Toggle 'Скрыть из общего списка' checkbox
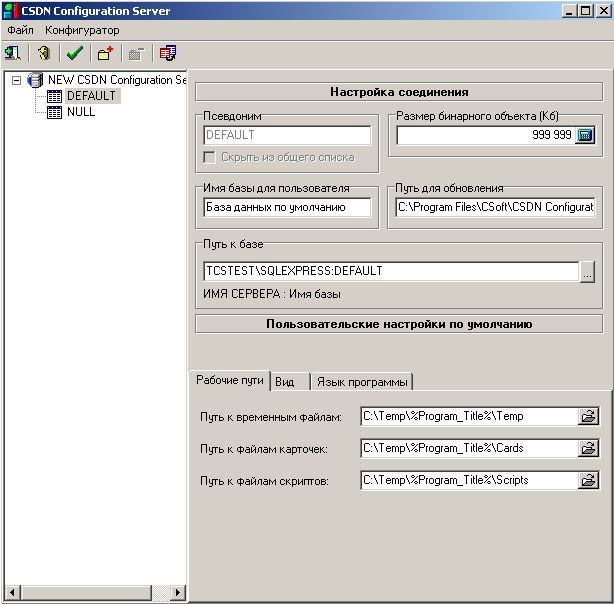 pyautogui.click(x=210, y=157)
